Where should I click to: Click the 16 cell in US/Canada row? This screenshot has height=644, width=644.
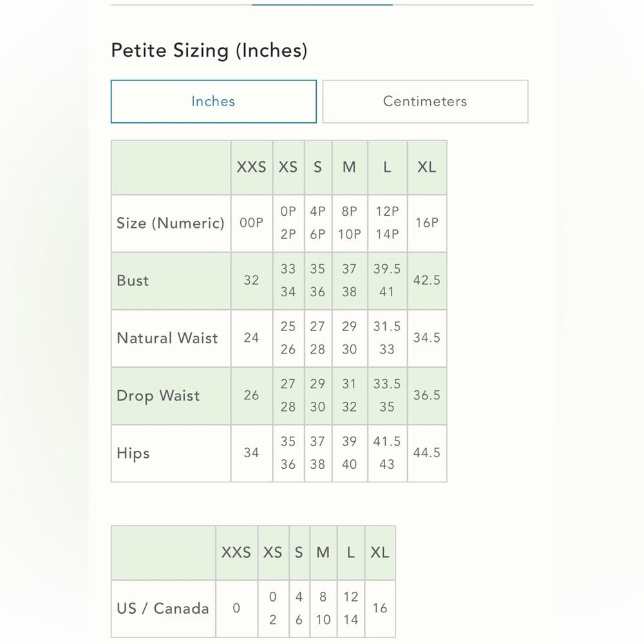(x=380, y=609)
